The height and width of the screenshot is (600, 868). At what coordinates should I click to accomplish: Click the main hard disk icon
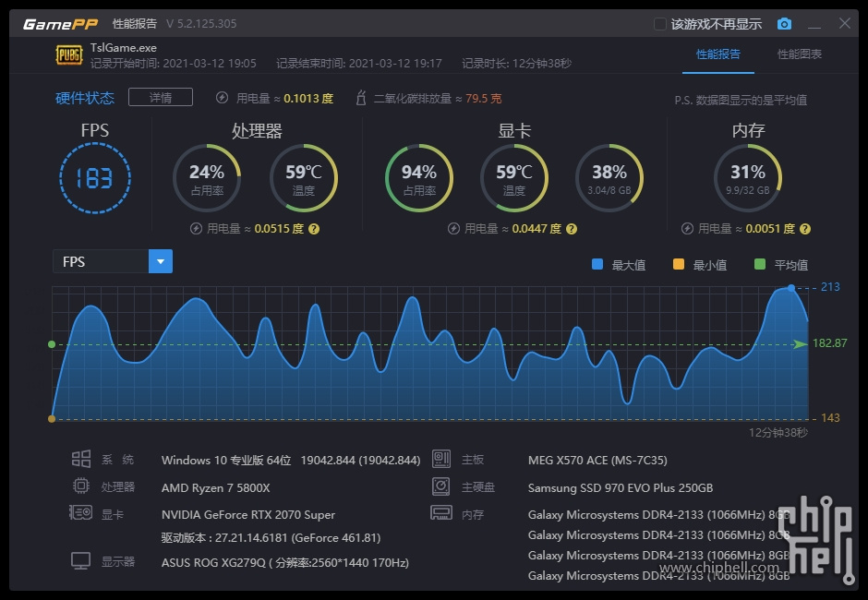coord(441,486)
